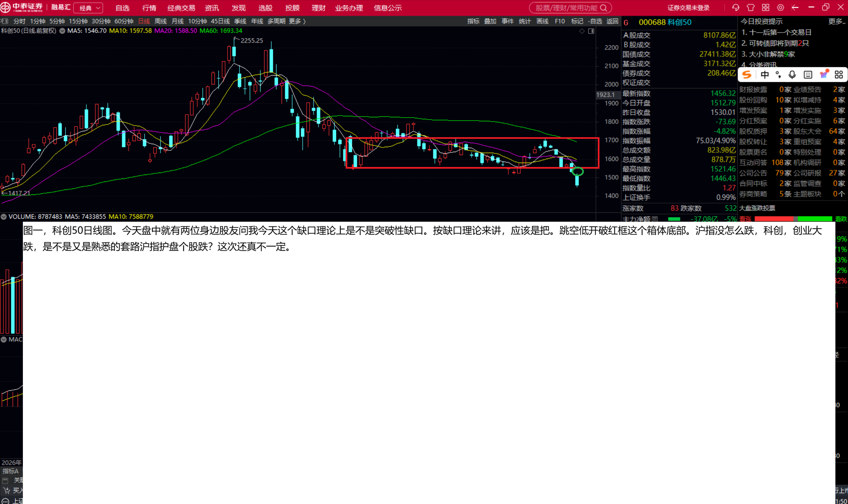The width and height of the screenshot is (848, 504).
Task: Click the 中泰证券 logo
Action: [x=22, y=7]
